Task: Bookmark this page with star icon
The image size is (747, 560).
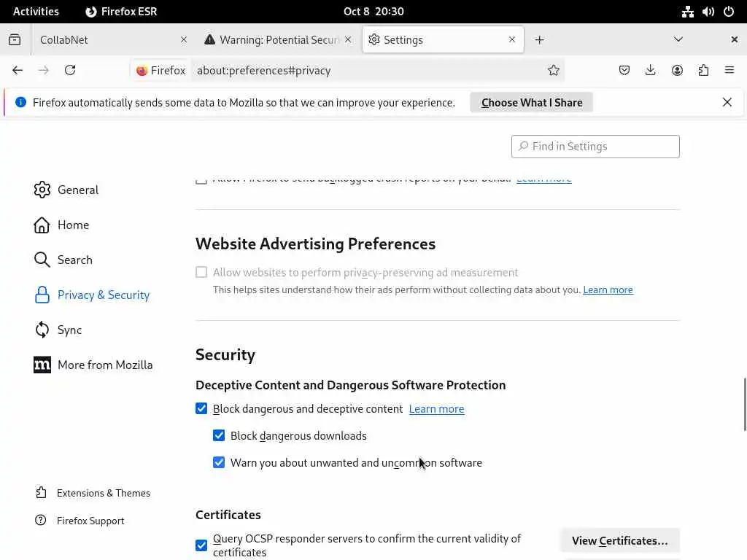Action: (554, 70)
